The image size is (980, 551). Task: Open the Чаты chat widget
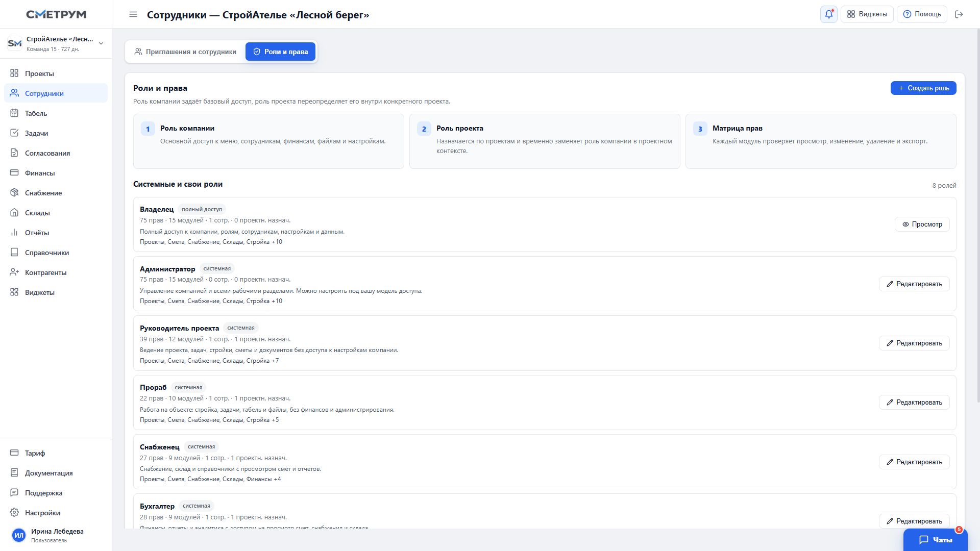pos(935,540)
